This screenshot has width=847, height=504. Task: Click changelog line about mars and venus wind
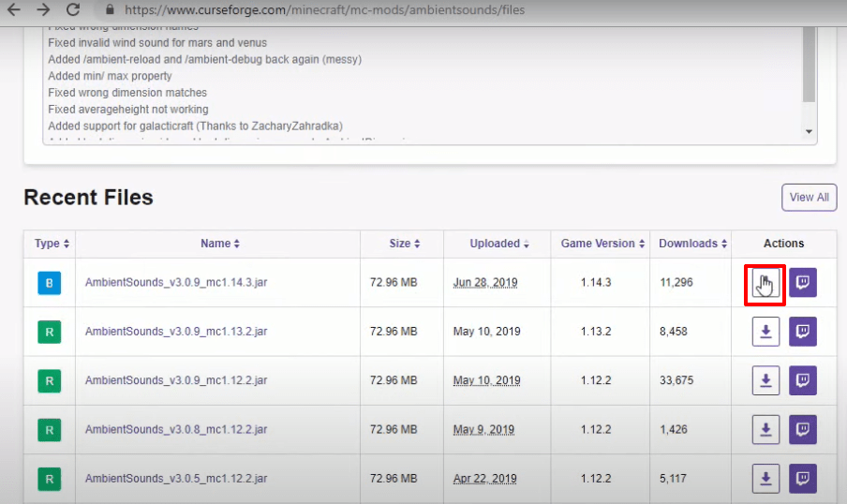(157, 43)
